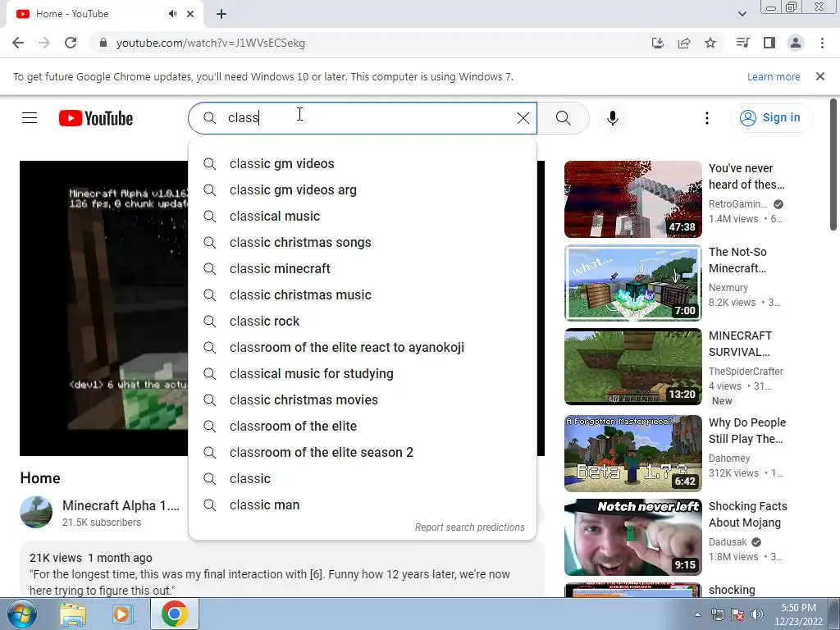
Task: Open 'Shocking Facts About Mojang' title
Action: point(748,514)
